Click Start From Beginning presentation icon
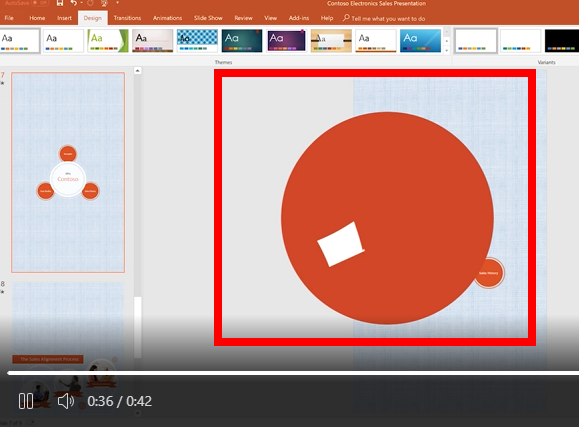The height and width of the screenshot is (431, 579). point(105,3)
